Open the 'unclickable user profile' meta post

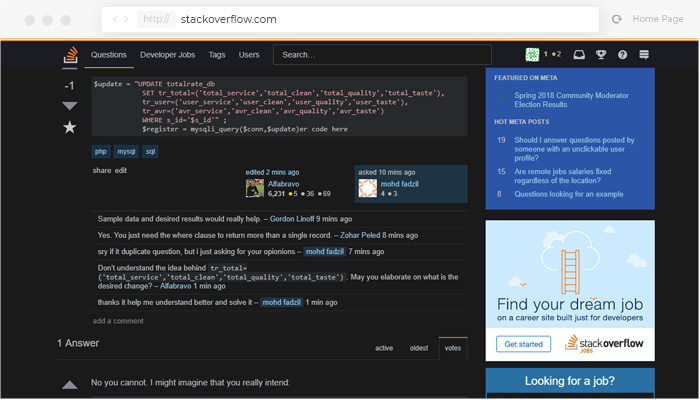click(574, 149)
